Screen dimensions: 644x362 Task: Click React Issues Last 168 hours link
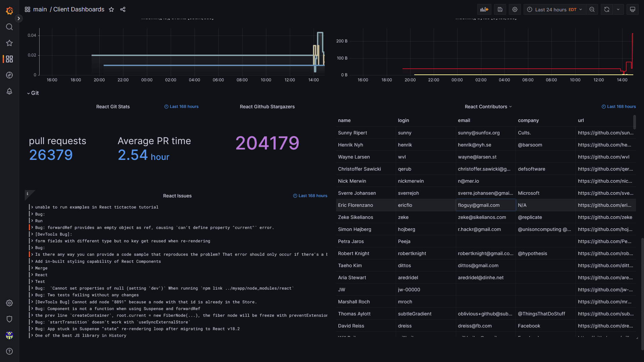coord(310,196)
